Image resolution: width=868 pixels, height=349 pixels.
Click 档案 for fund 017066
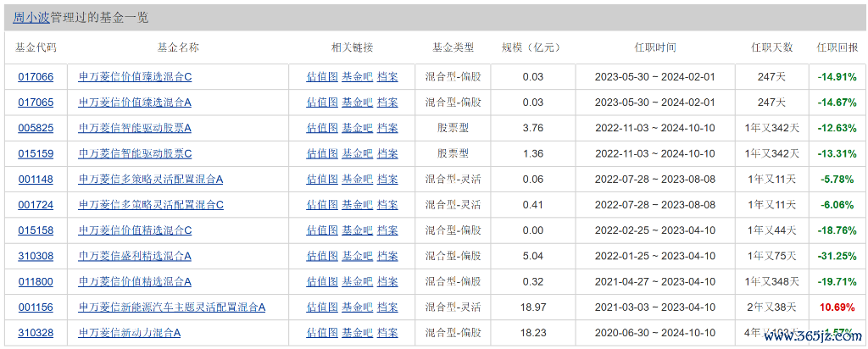[387, 77]
